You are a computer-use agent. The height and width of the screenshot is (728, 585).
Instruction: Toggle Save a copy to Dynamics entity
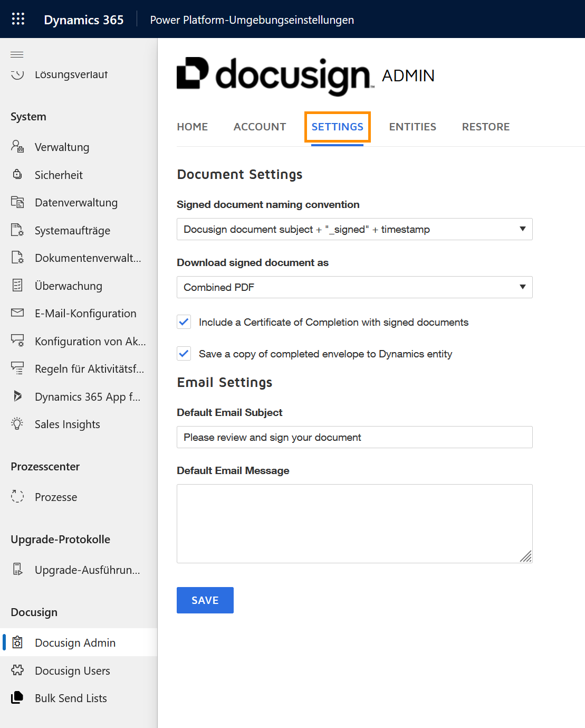pos(184,354)
